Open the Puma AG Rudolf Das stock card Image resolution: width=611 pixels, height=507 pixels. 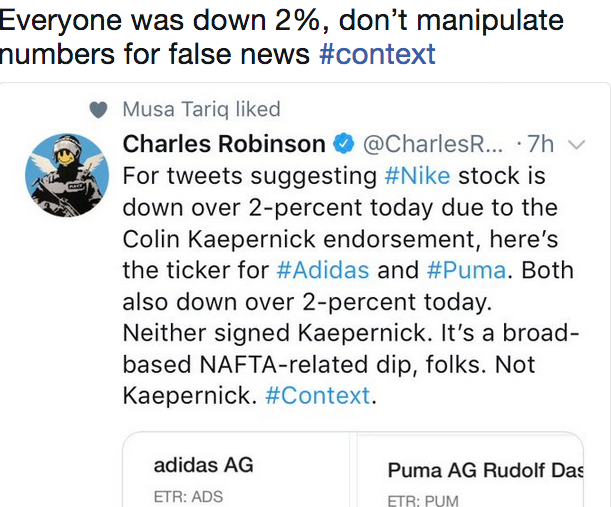coord(470,475)
